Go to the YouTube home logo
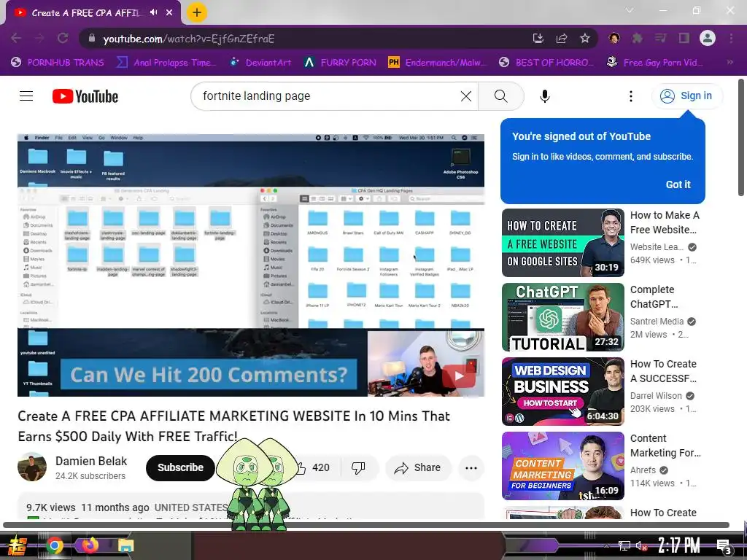This screenshot has height=560, width=747. click(85, 96)
